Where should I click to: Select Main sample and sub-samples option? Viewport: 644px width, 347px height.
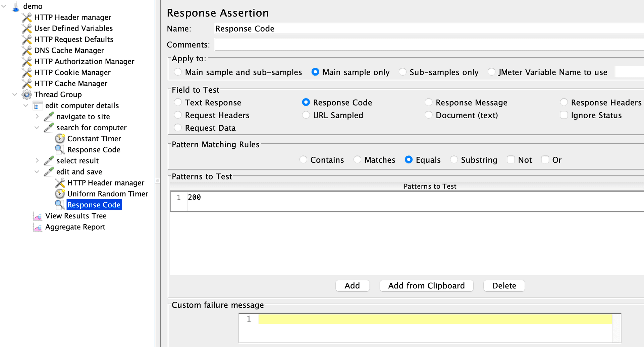(178, 72)
